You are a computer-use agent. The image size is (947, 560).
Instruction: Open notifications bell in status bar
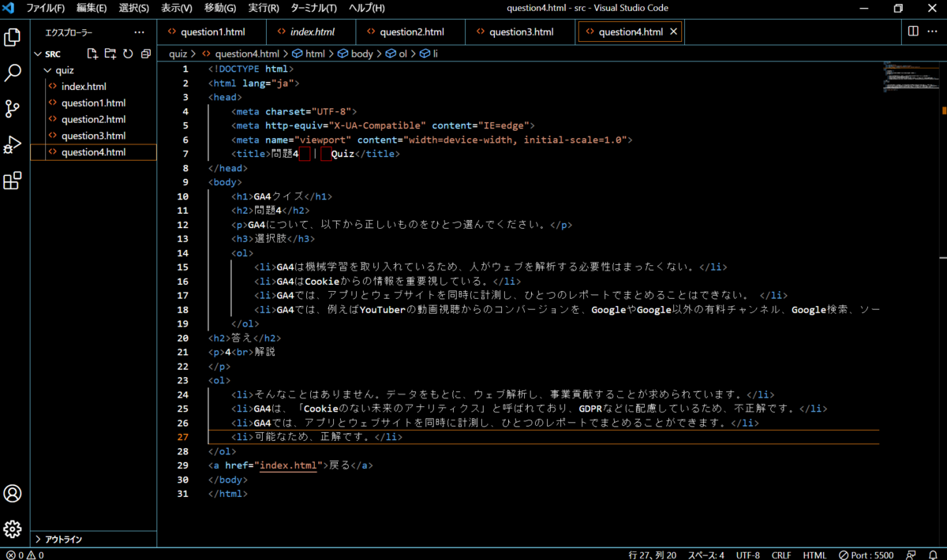click(x=933, y=554)
